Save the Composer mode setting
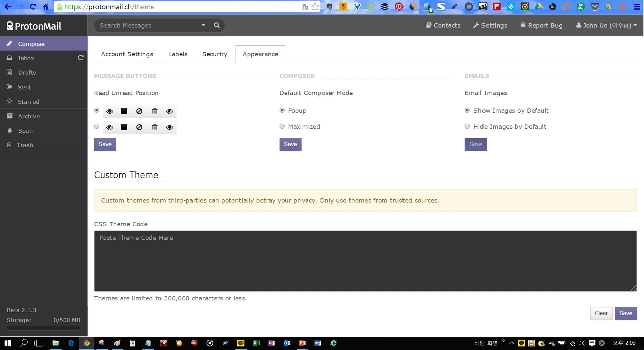 coord(290,144)
